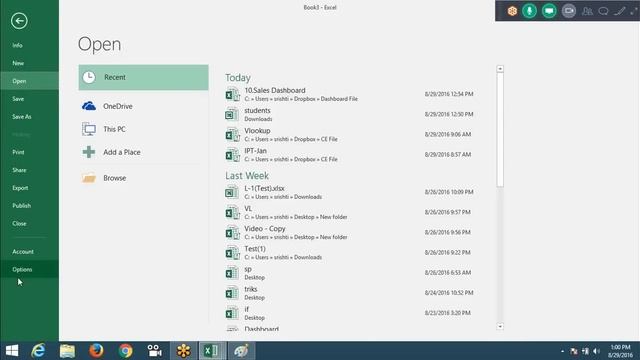Click the OneDrive cloud icon
The width and height of the screenshot is (640, 360).
coord(89,106)
